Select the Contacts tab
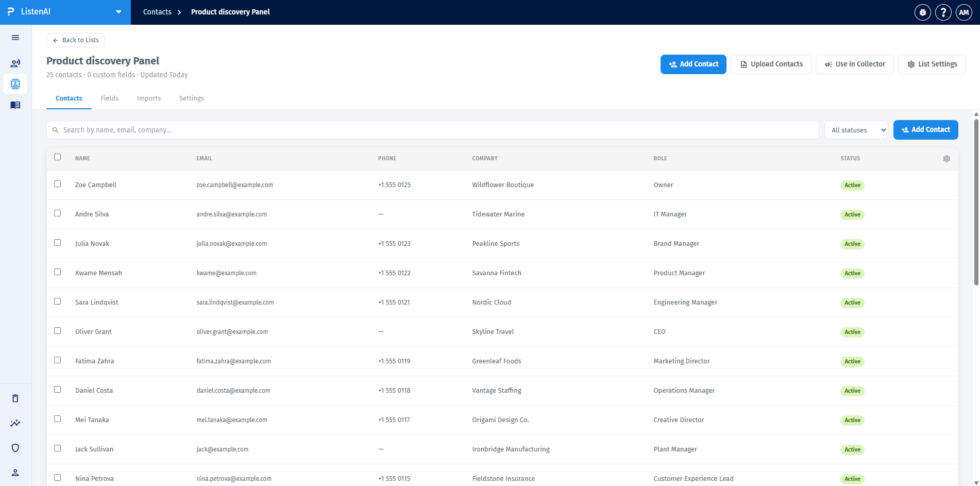 (x=69, y=98)
